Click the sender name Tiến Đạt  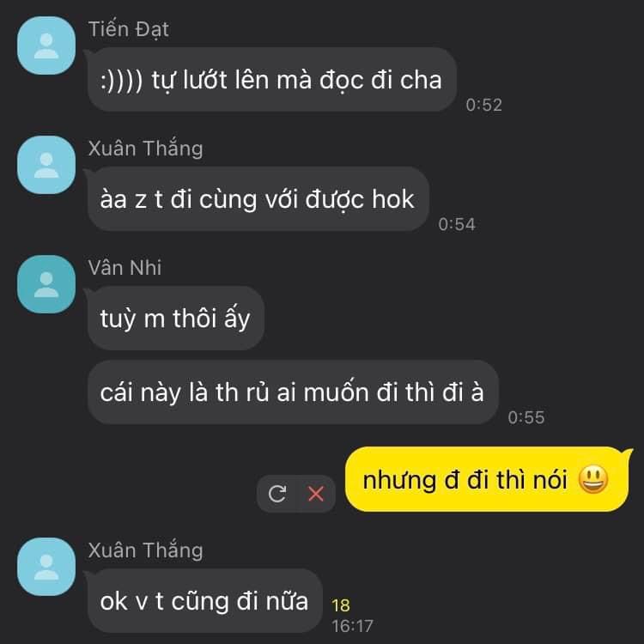129,29
